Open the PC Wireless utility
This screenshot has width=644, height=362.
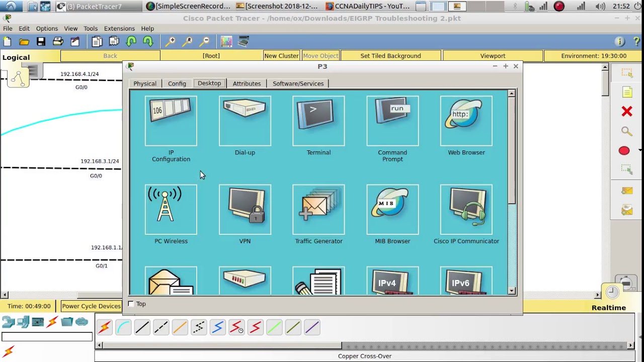pos(171,209)
